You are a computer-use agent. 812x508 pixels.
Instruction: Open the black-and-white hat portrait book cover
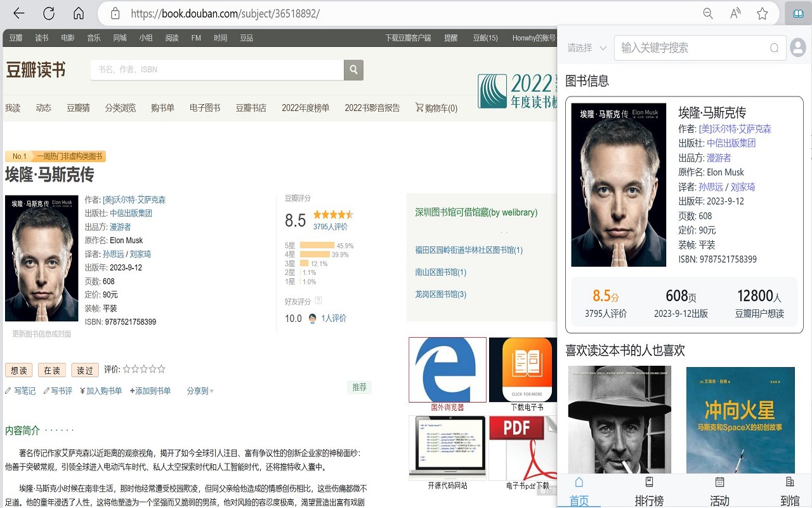coord(619,420)
